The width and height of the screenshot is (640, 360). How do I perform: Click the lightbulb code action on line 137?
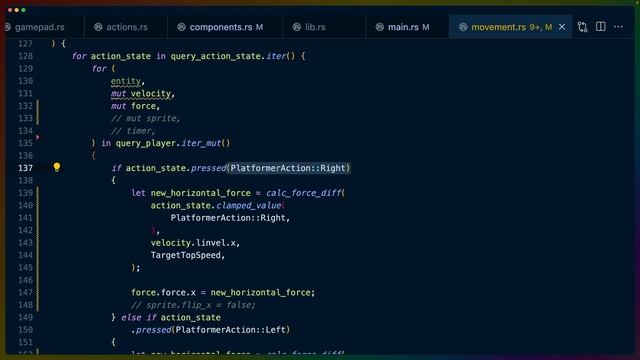57,167
